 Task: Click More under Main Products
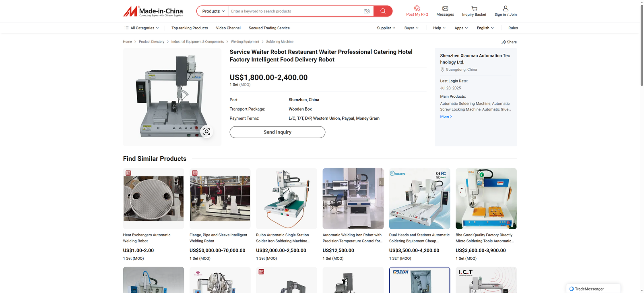pyautogui.click(x=446, y=117)
